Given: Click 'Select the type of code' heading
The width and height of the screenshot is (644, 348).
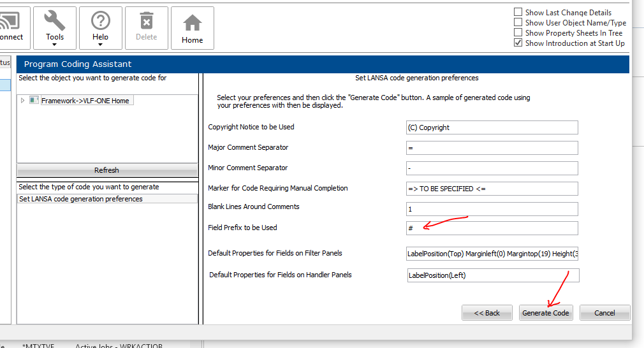Looking at the screenshot, I should [x=89, y=187].
